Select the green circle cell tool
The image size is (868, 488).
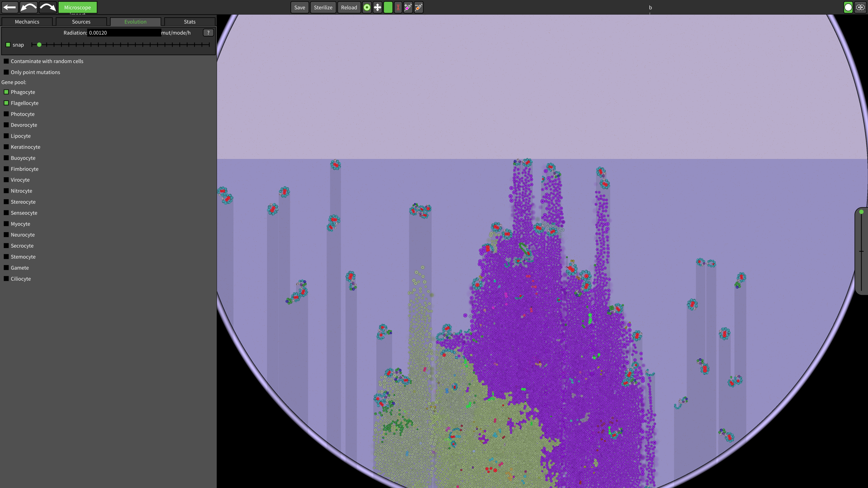tap(367, 7)
